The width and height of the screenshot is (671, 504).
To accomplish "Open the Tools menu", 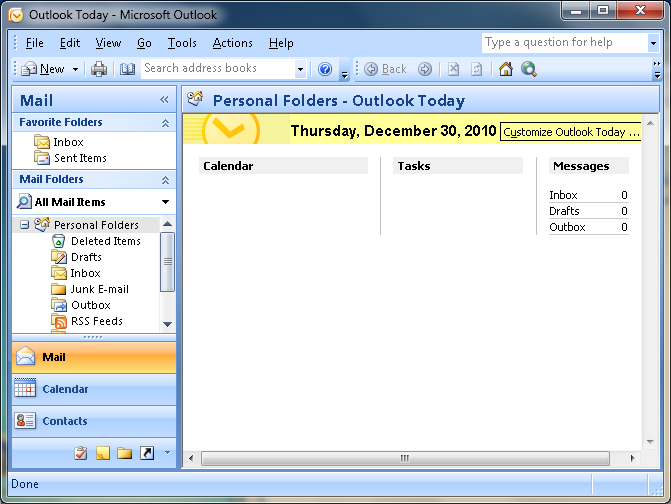I will [182, 43].
